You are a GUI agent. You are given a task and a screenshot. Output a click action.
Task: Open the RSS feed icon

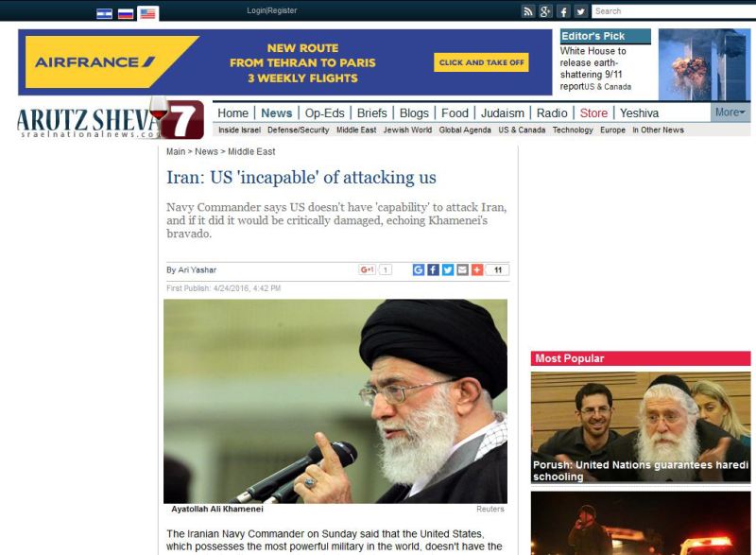(528, 11)
